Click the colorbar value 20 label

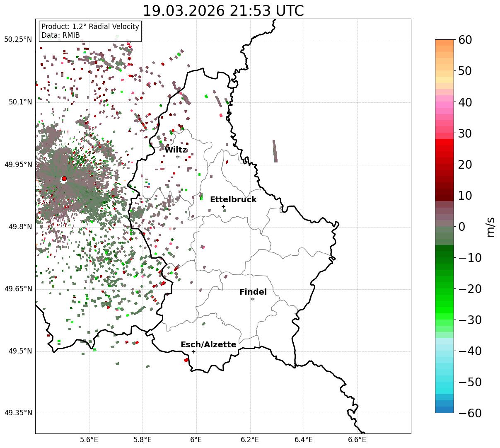[x=465, y=165]
